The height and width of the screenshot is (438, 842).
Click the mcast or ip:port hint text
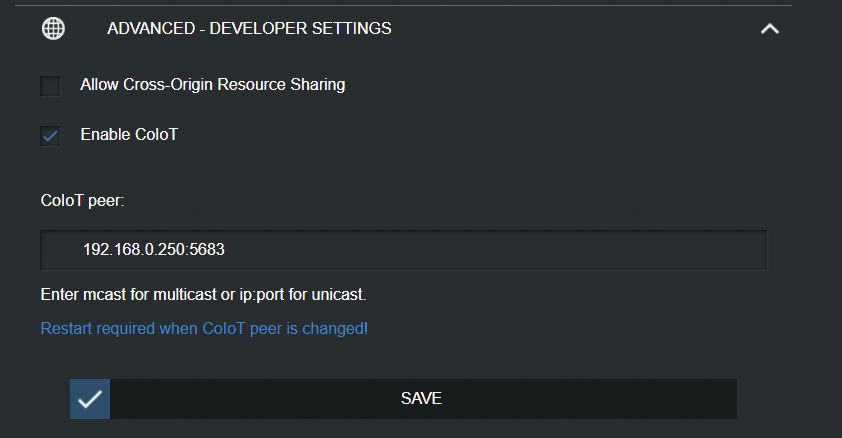click(x=203, y=296)
